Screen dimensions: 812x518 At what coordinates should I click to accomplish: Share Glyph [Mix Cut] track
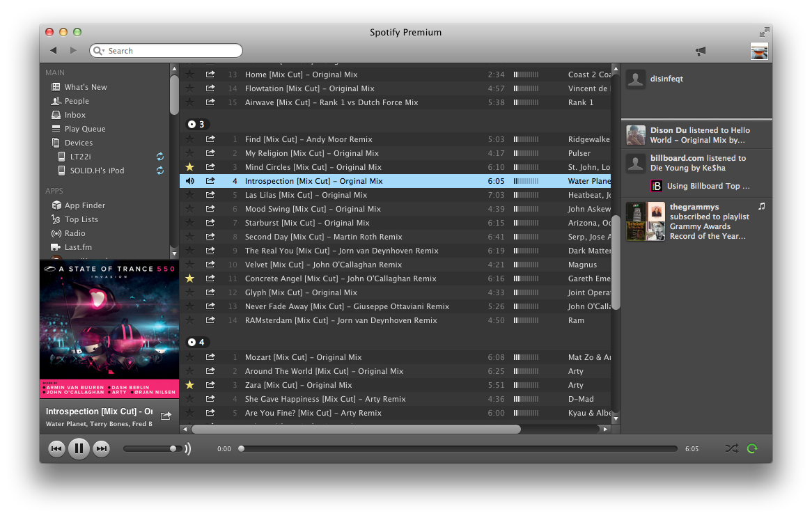(x=210, y=292)
